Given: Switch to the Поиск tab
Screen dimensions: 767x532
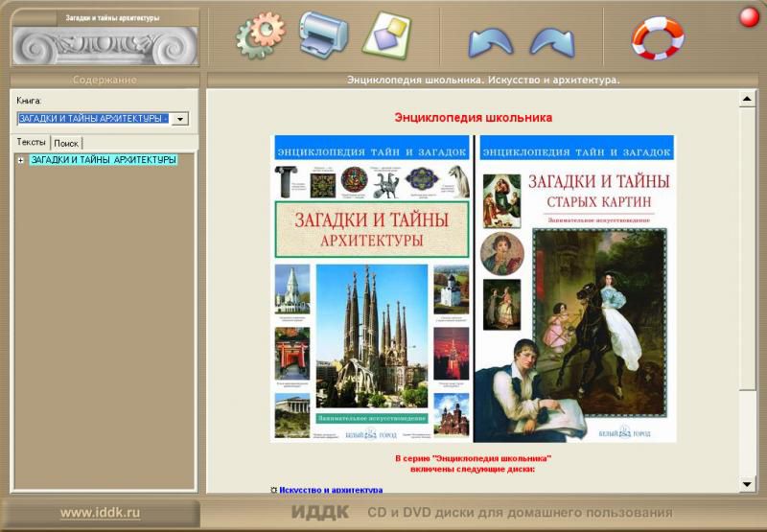Looking at the screenshot, I should pos(66,143).
